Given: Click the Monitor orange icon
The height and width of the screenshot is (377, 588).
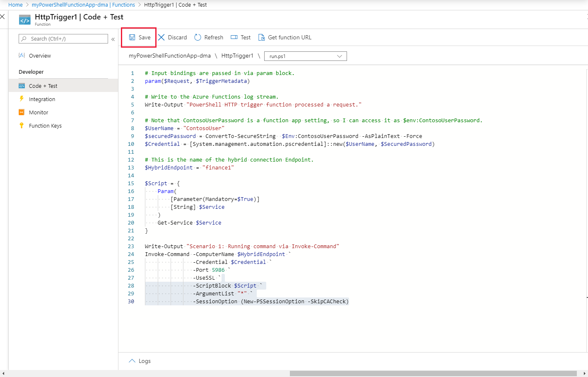Looking at the screenshot, I should (22, 112).
